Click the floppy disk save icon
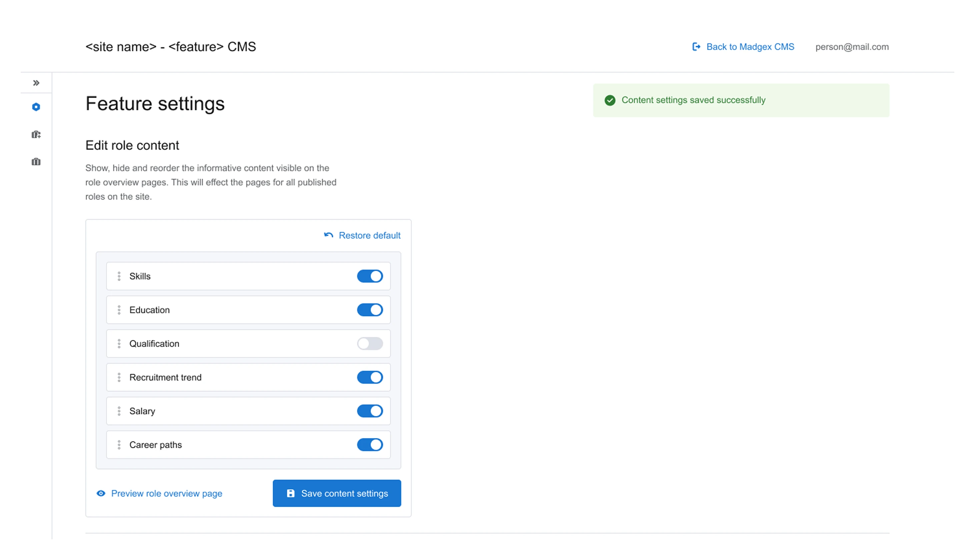The height and width of the screenshot is (560, 975). coord(291,493)
